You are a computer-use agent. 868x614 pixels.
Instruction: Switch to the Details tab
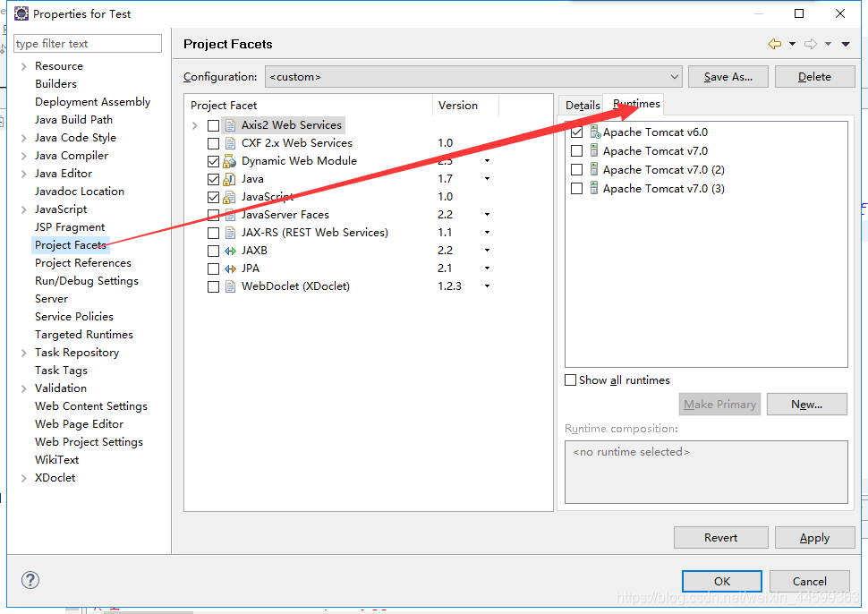tap(583, 106)
